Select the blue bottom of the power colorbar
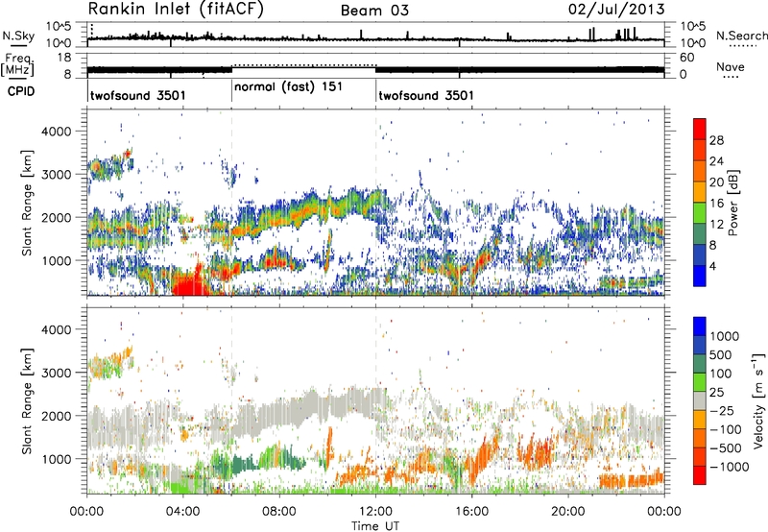 (700, 276)
